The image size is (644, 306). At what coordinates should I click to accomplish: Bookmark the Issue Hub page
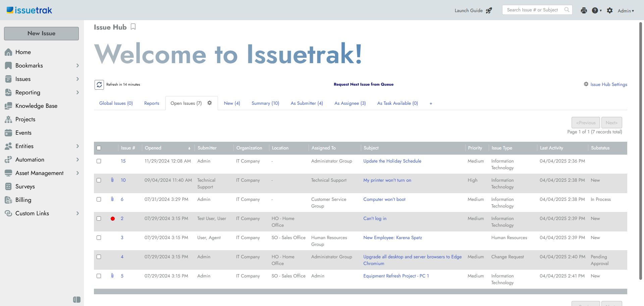pyautogui.click(x=133, y=27)
